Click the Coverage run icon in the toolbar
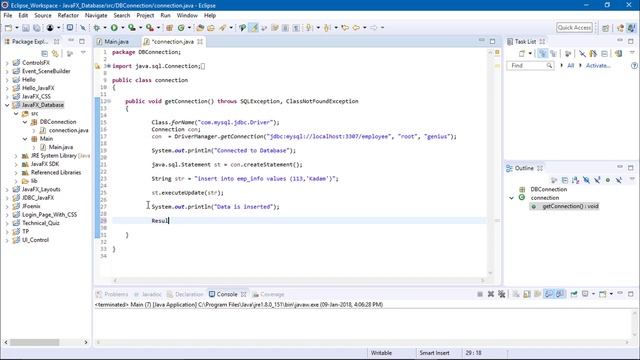Screen dimensions: 640x360 coord(132,28)
